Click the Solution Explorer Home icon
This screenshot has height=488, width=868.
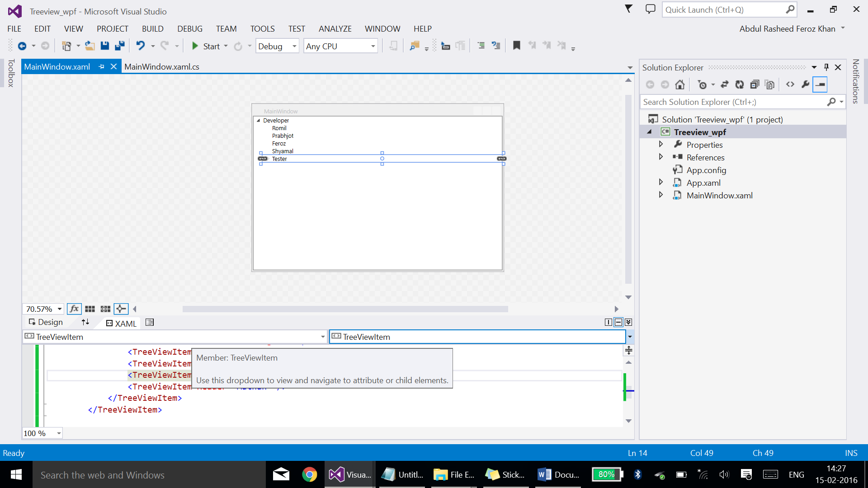pyautogui.click(x=680, y=84)
